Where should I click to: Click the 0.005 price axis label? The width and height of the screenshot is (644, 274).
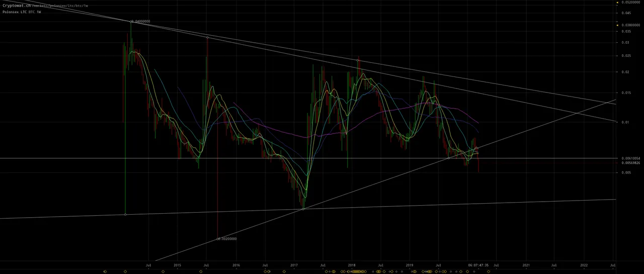click(626, 172)
